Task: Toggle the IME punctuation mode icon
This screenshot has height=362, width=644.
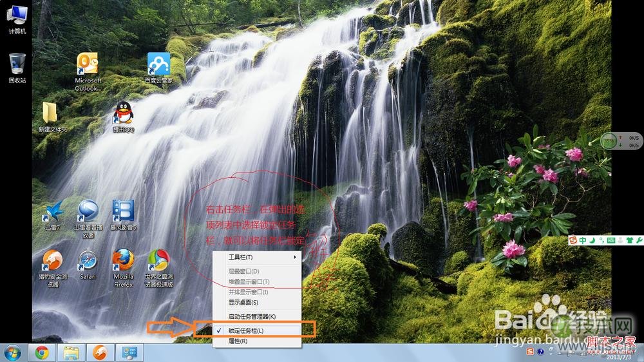Action: [601, 240]
